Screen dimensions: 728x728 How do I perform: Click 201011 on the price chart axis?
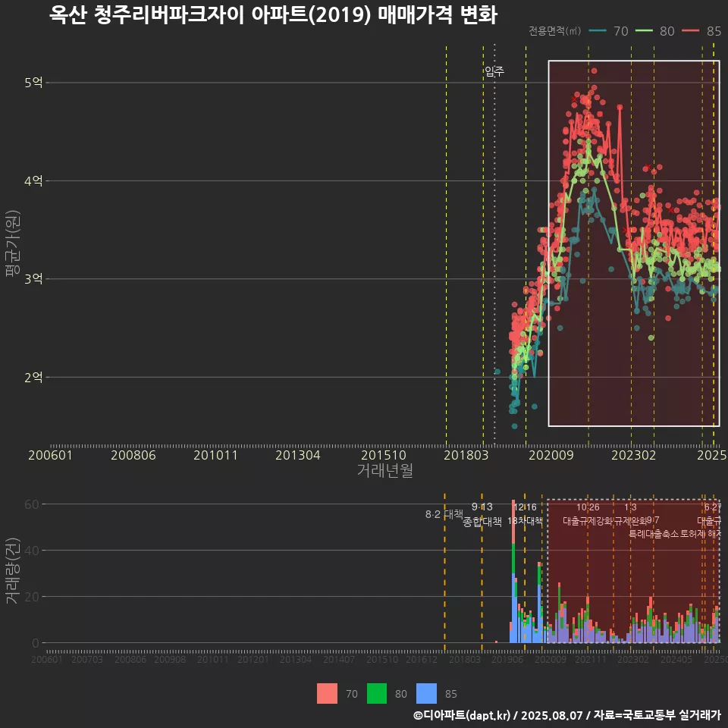[x=215, y=455]
